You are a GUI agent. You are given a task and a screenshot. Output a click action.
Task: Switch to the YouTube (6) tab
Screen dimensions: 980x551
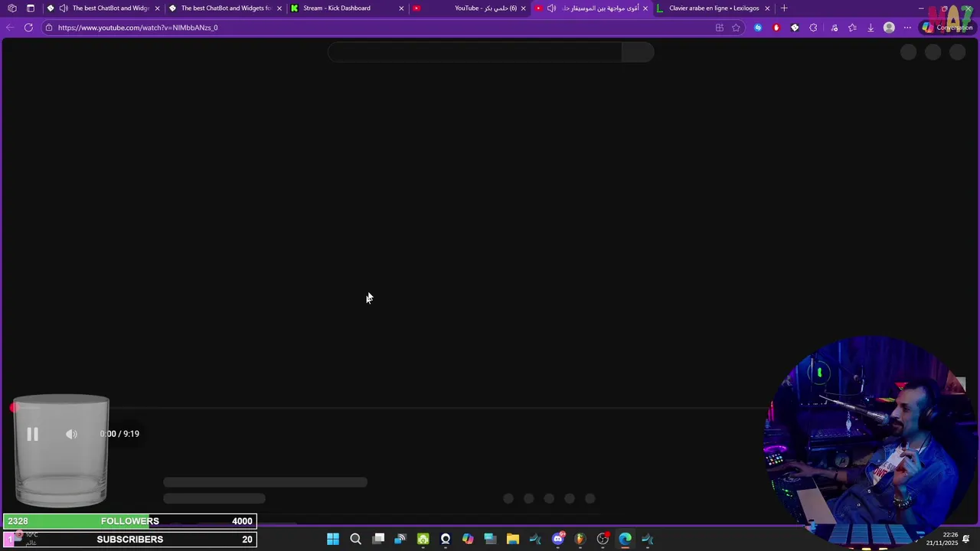click(469, 8)
